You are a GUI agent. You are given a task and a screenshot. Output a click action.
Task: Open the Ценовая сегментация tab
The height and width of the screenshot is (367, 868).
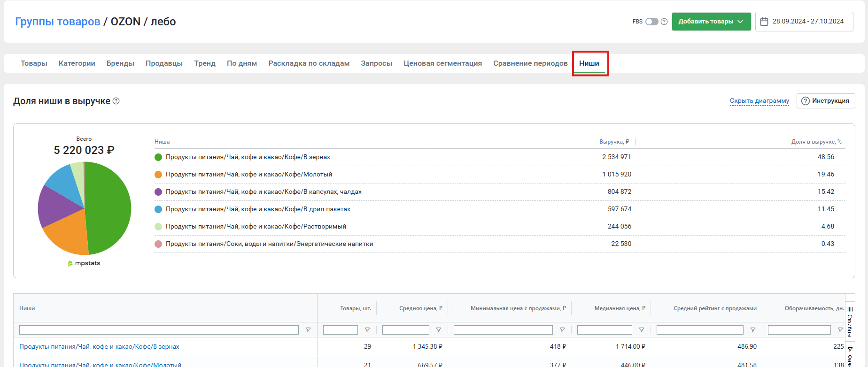pyautogui.click(x=443, y=63)
